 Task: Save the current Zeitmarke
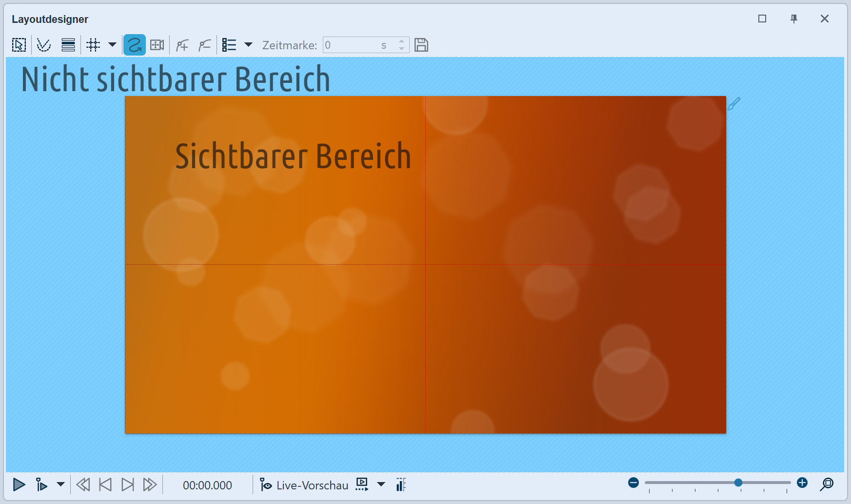click(421, 45)
